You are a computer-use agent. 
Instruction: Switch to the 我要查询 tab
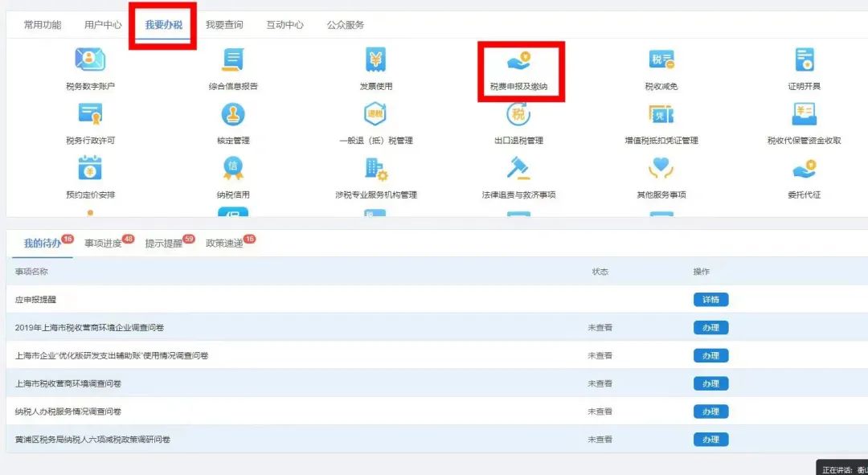click(x=224, y=25)
